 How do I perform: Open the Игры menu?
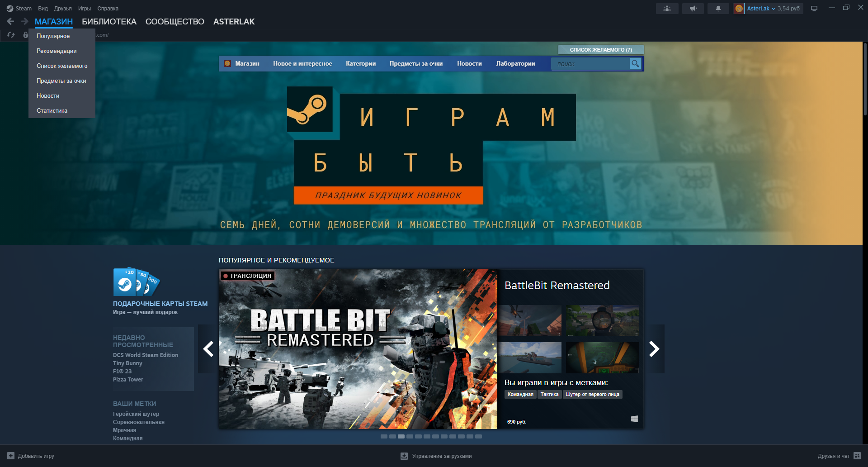[85, 9]
